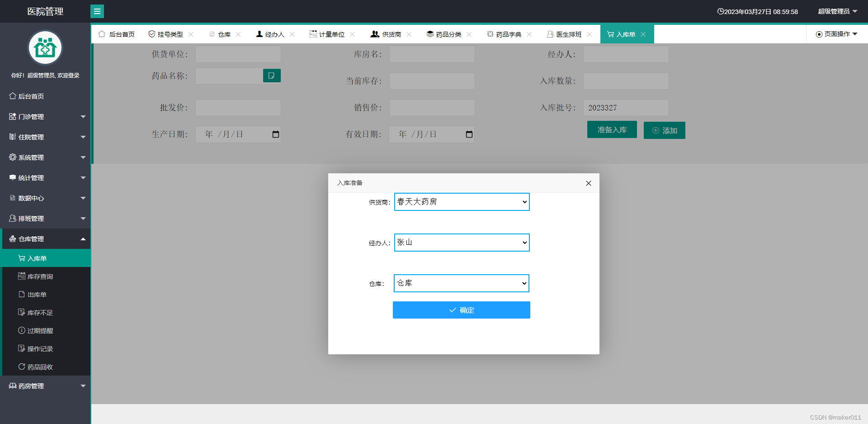Close the 药品字典 tab
This screenshot has width=868, height=424.
529,34
